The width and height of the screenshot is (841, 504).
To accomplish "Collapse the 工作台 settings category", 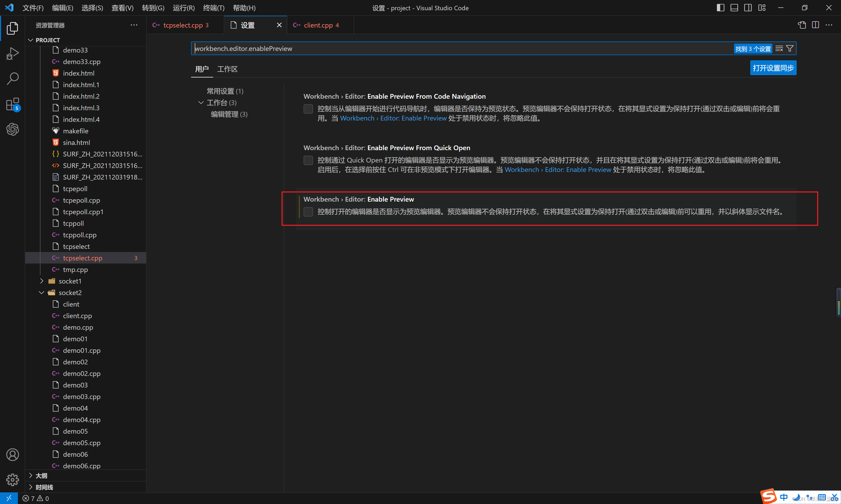I will point(201,103).
